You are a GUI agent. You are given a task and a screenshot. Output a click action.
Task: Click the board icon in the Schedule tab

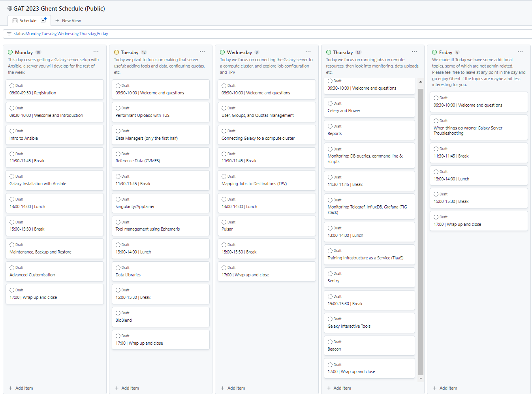coord(15,21)
